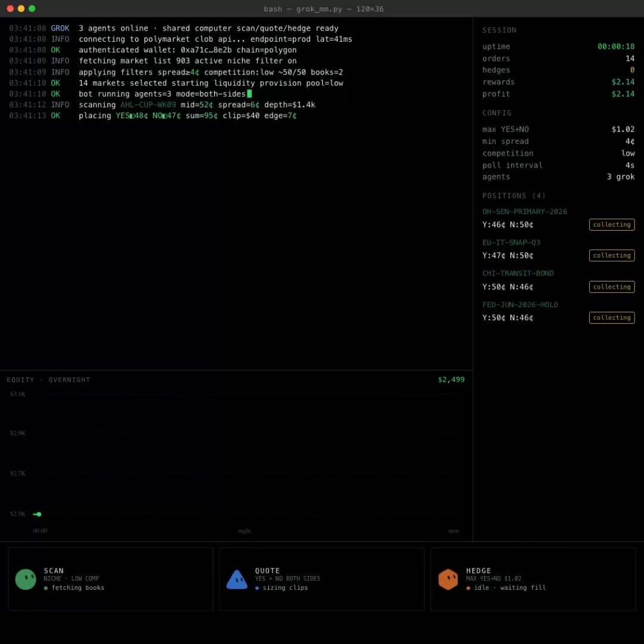Click the collecting badge for EU-IT-SNAP-Q3
The height and width of the screenshot is (644, 644).
click(x=612, y=255)
